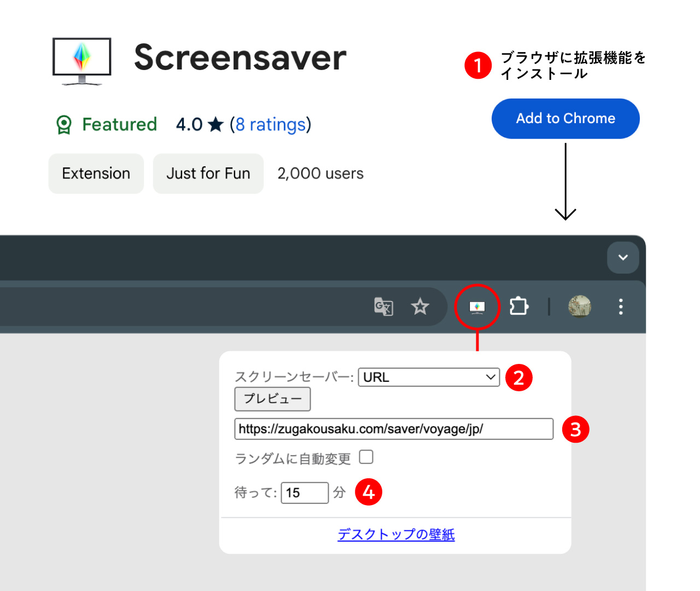This screenshot has width=700, height=591.
Task: Click the 2,000 users text
Action: click(320, 173)
